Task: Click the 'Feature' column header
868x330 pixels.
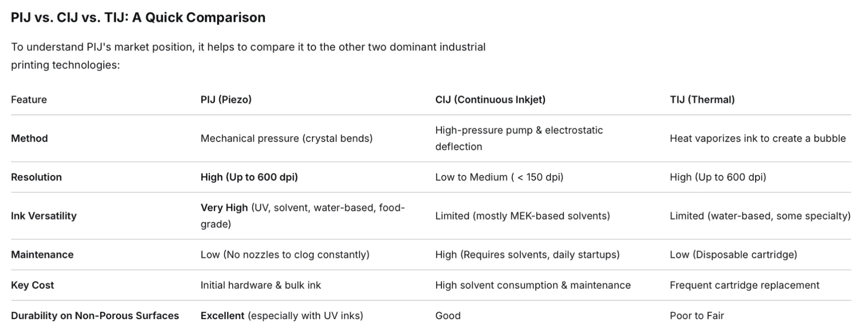Action: (x=29, y=99)
